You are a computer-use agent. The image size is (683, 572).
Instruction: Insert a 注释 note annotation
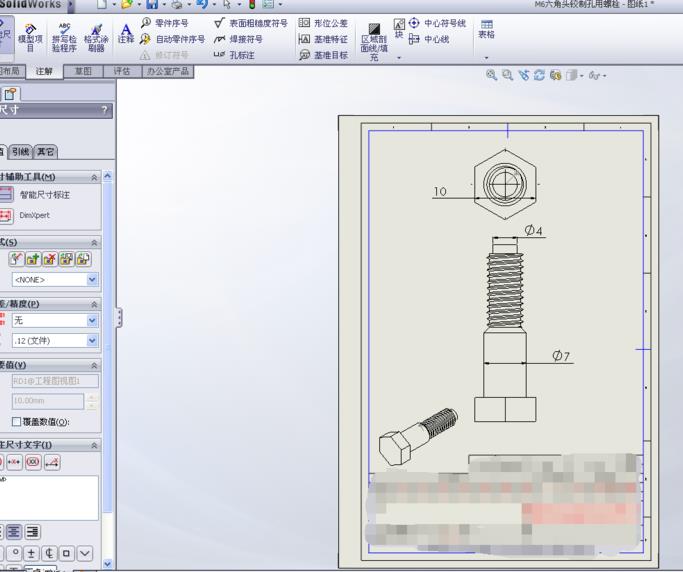click(126, 34)
